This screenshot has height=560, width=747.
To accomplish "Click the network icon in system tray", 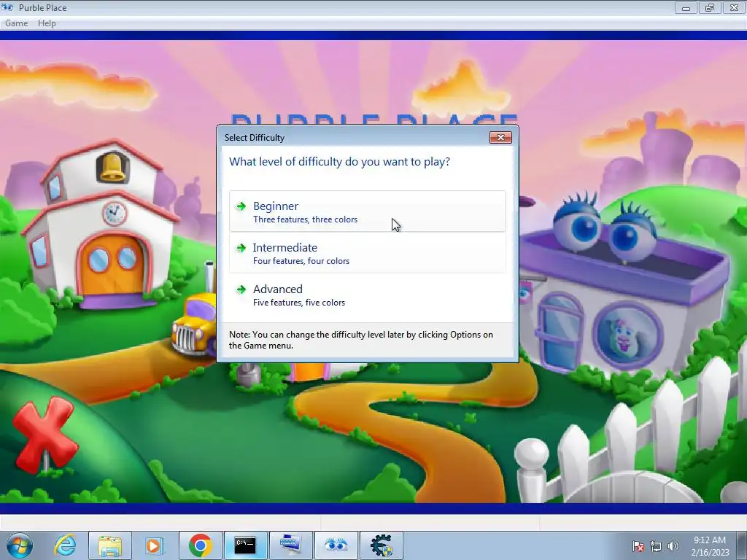I will 656,546.
